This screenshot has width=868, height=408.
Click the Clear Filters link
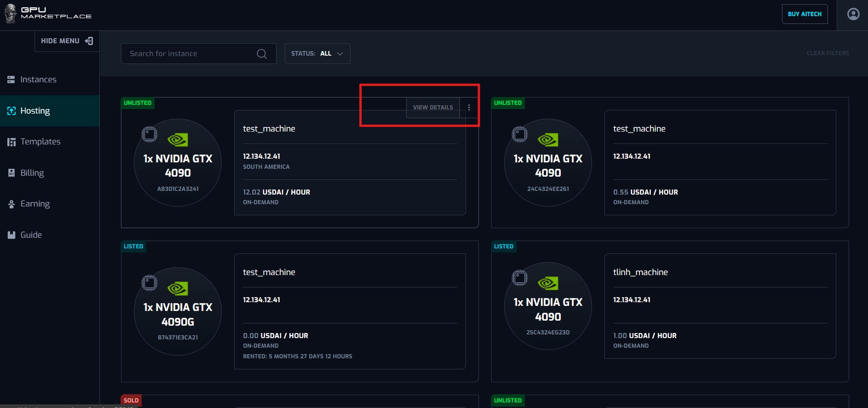click(828, 53)
